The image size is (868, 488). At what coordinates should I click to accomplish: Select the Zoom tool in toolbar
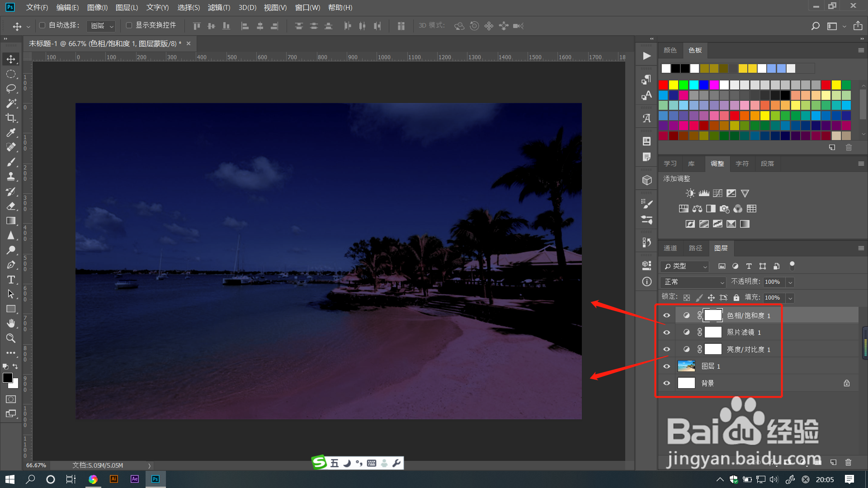[11, 338]
